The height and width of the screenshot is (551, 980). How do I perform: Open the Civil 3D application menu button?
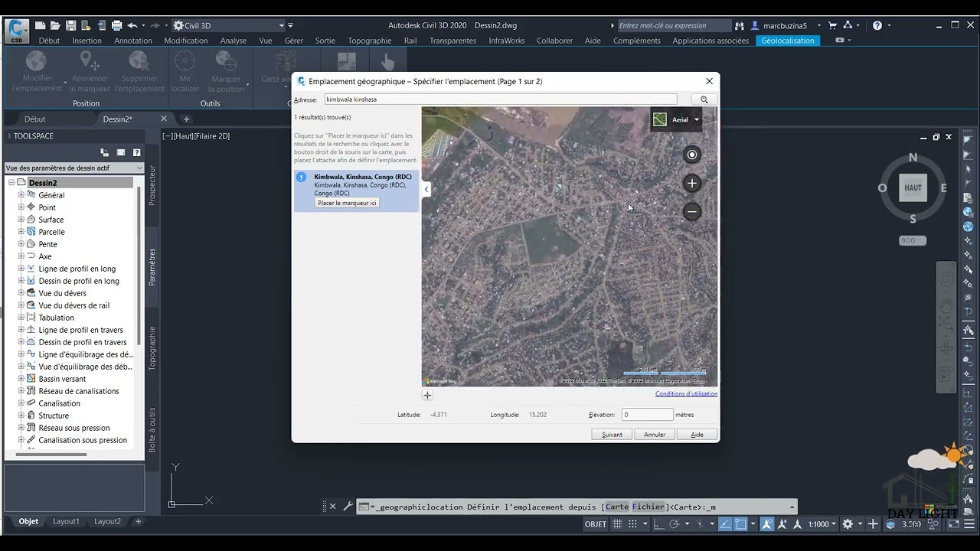pyautogui.click(x=16, y=31)
